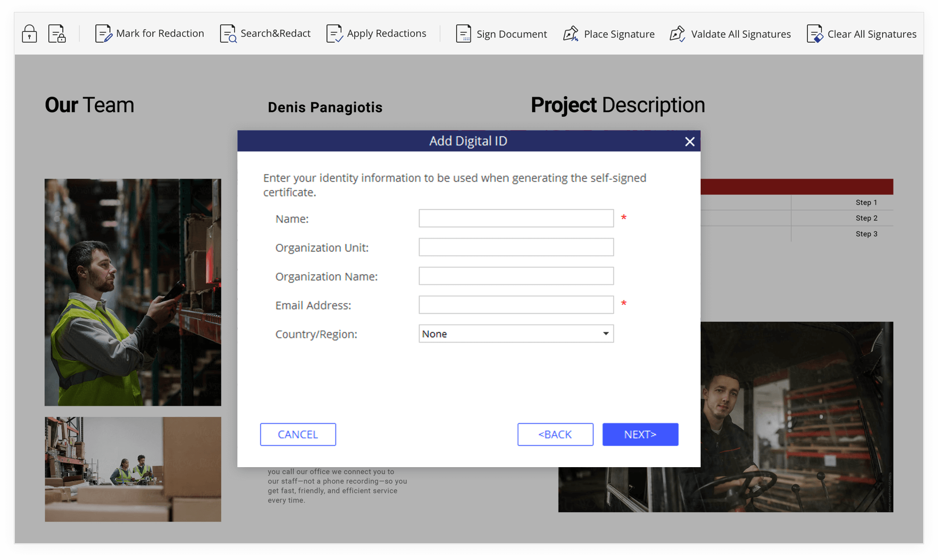Click the document with lock icon
The width and height of the screenshot is (938, 560).
click(57, 34)
